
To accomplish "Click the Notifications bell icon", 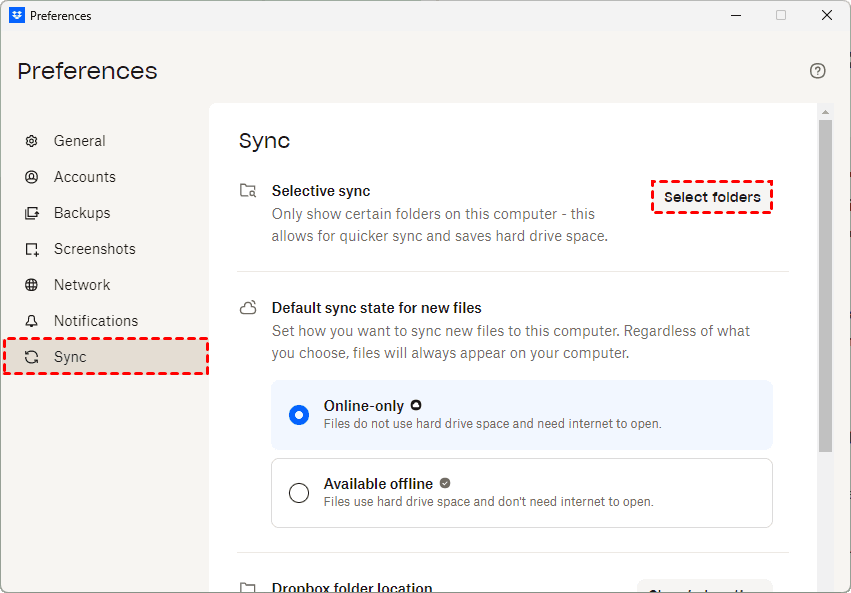I will tap(32, 321).
